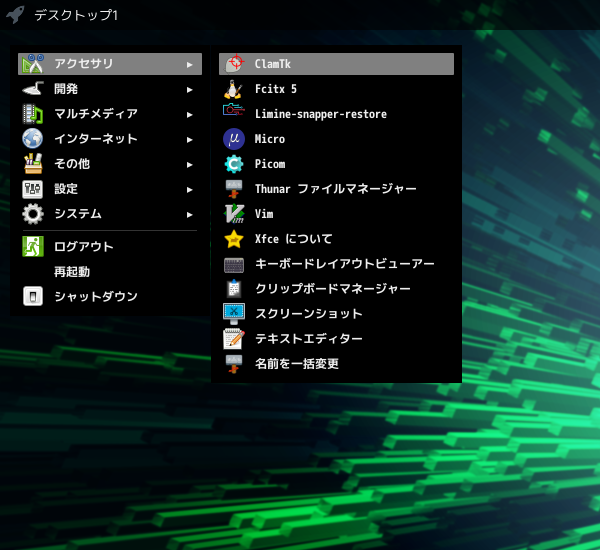The height and width of the screenshot is (550, 600).
Task: Click the インターネット globe icon
Action: pos(33,139)
